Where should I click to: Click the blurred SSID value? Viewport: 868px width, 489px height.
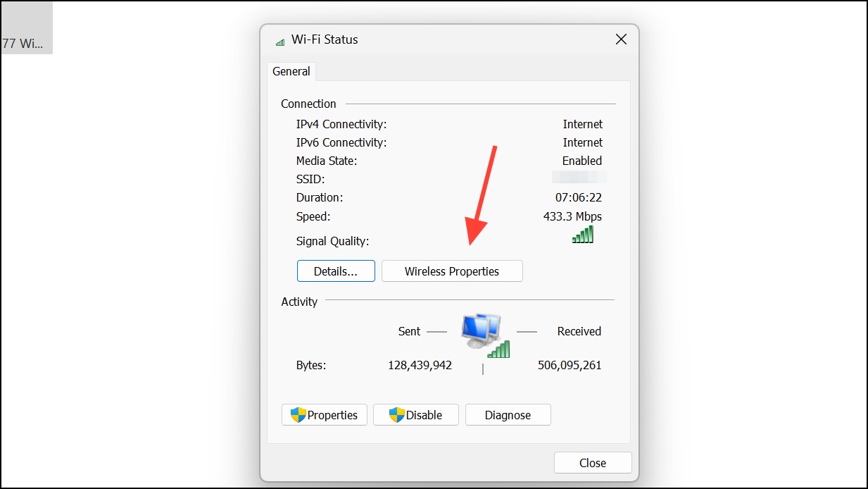point(579,177)
